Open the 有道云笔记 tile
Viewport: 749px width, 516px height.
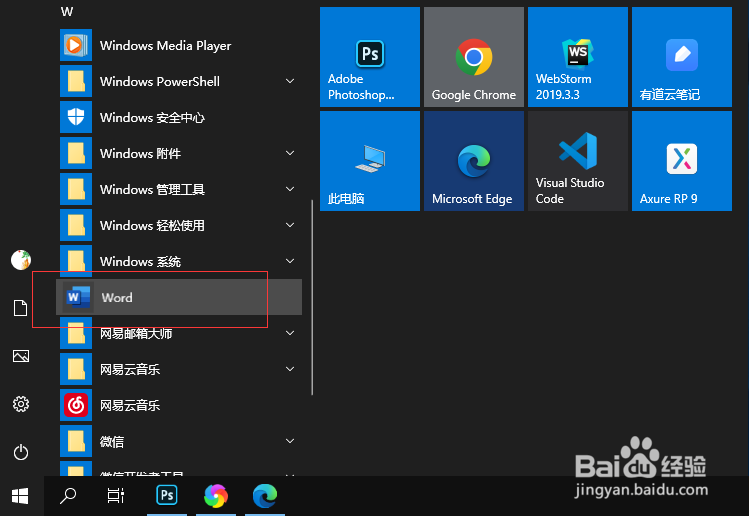682,57
